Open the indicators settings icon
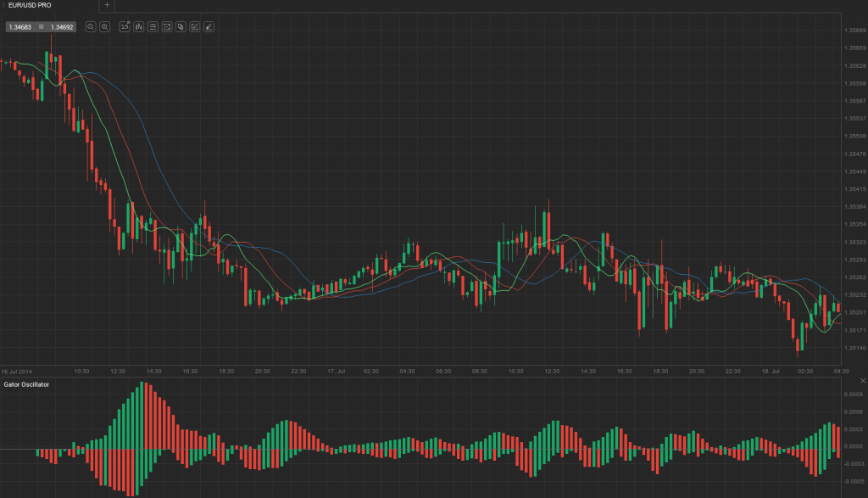 click(153, 26)
